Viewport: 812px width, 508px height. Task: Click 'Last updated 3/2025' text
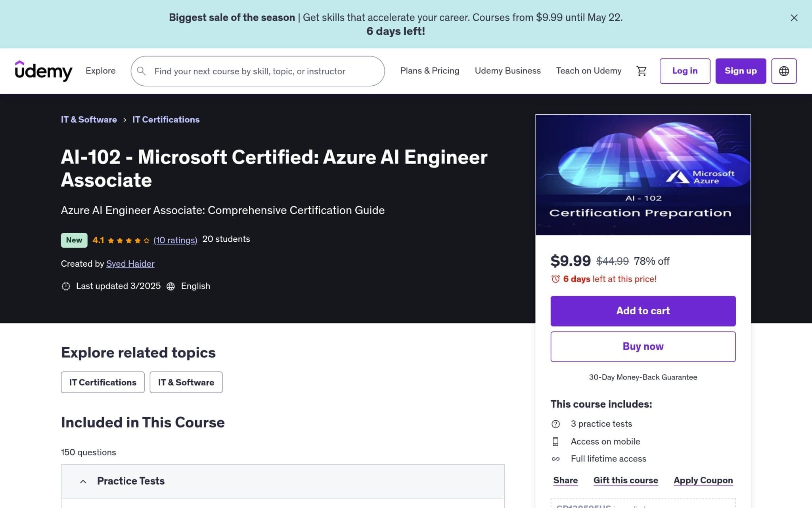pos(118,286)
